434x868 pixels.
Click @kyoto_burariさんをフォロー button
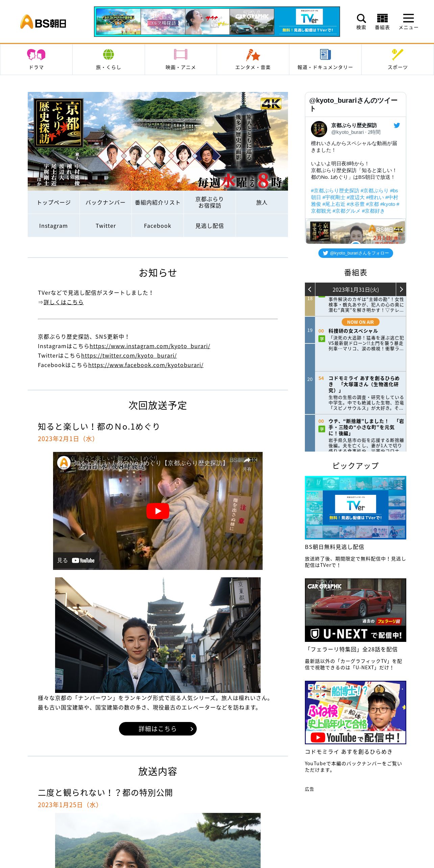coord(356,253)
